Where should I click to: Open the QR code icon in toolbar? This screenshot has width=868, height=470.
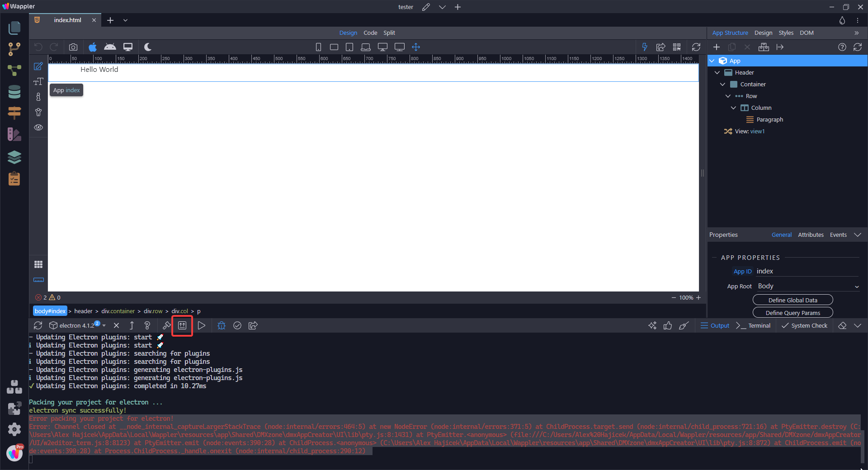pyautogui.click(x=677, y=47)
